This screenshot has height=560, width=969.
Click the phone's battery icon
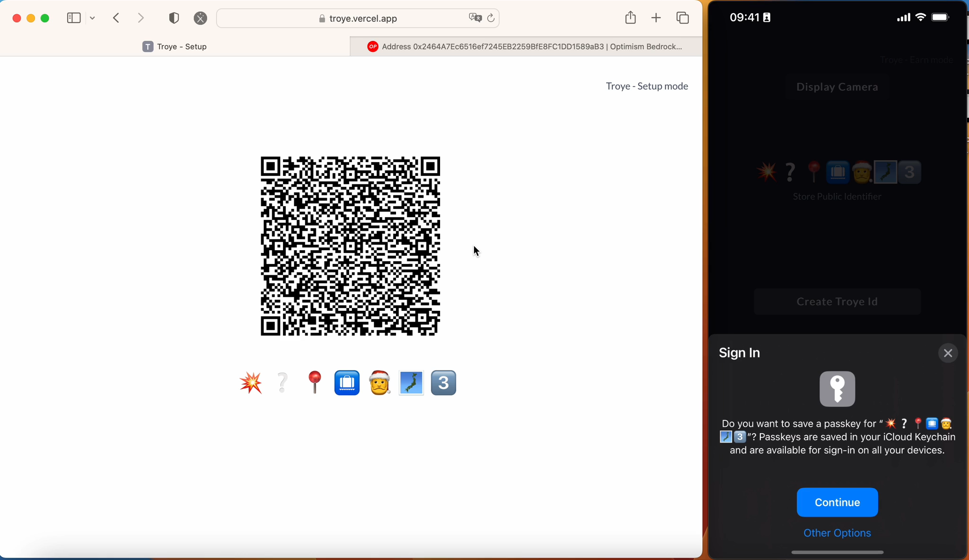[x=941, y=18]
